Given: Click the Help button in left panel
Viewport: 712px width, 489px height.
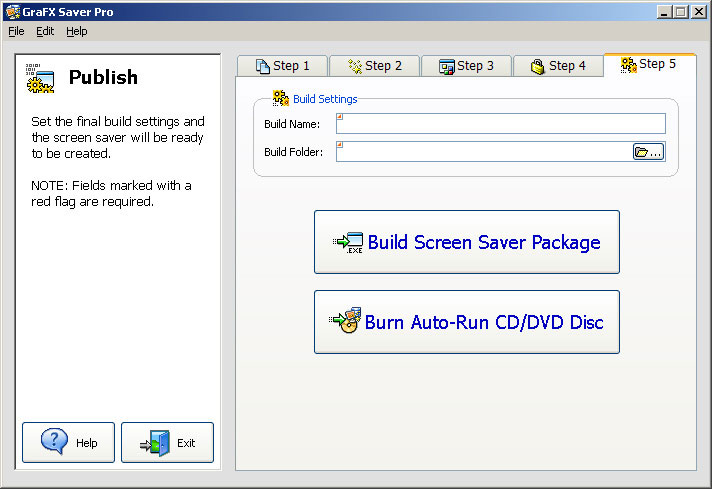Looking at the screenshot, I should [x=69, y=442].
